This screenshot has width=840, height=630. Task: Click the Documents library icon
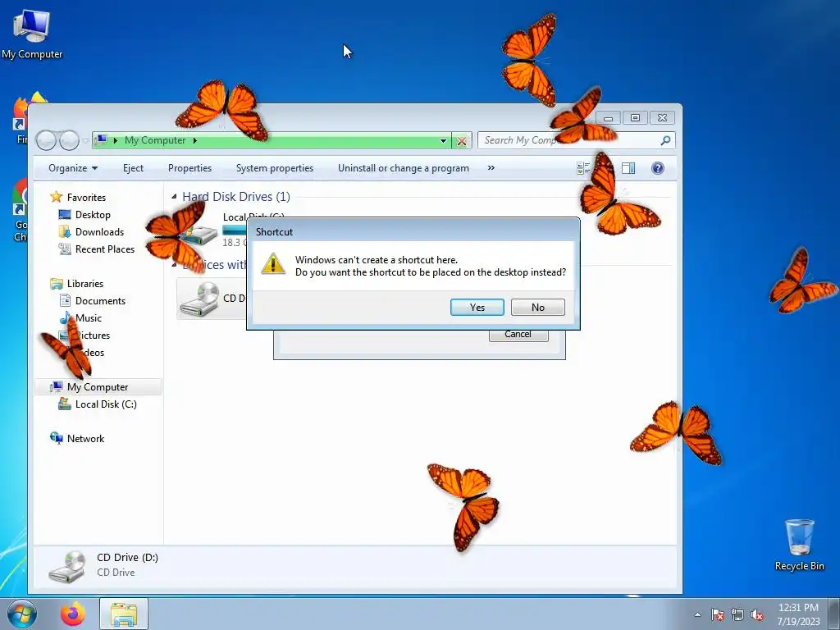(x=65, y=300)
